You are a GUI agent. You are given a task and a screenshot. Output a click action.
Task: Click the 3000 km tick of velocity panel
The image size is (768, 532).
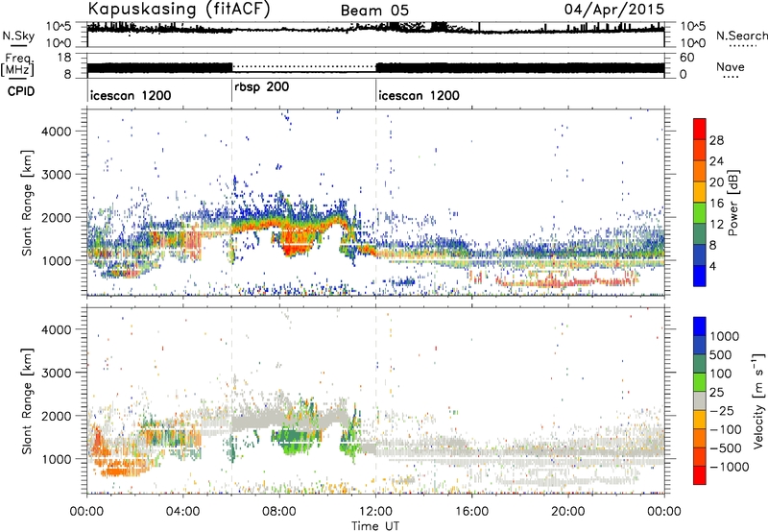[x=56, y=373]
